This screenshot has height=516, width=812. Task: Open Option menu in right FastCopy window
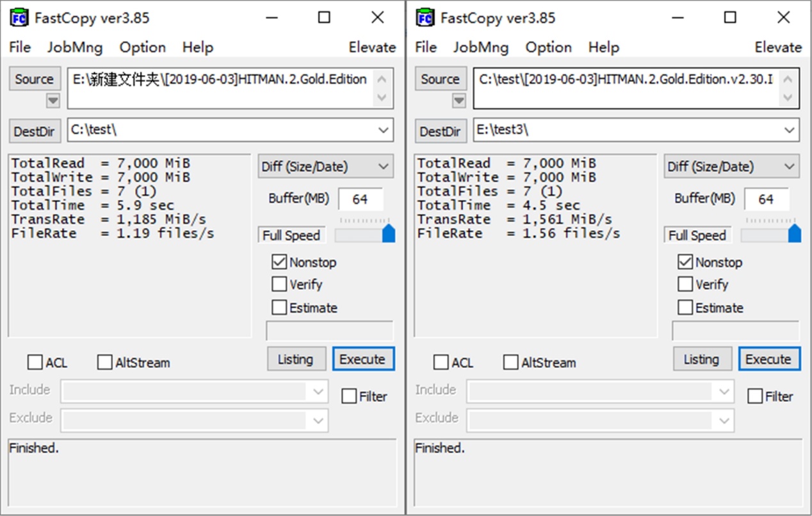pos(548,47)
